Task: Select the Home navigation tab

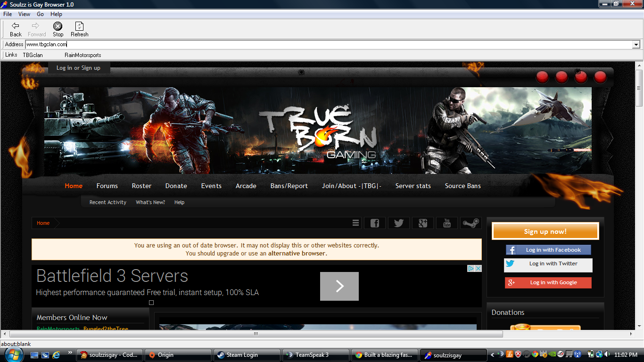Action: point(74,186)
